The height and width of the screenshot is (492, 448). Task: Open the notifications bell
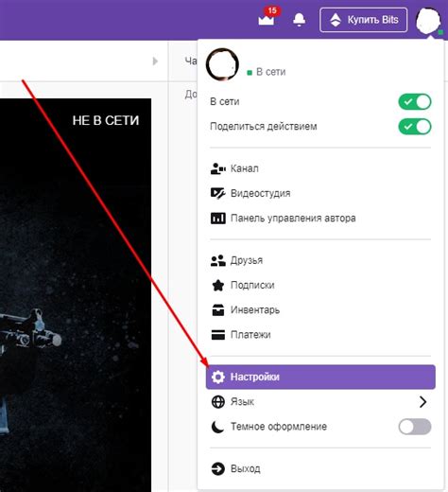[299, 20]
